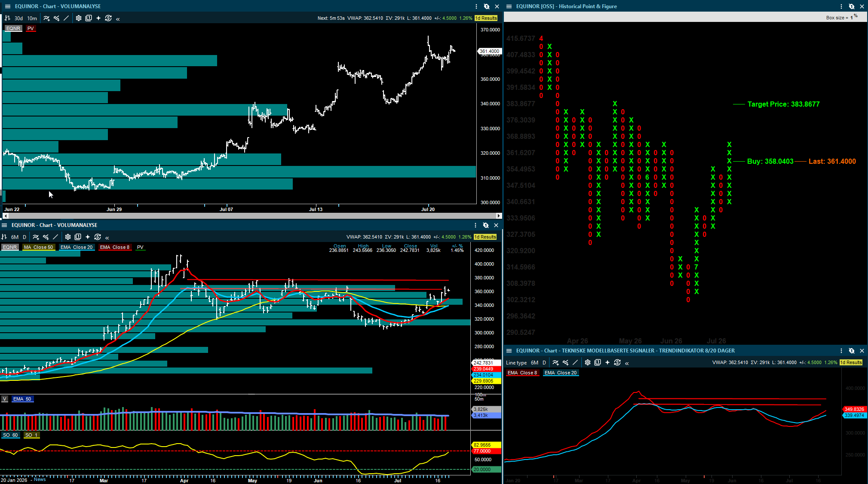Add comparison in top 10m chart toolbar
The height and width of the screenshot is (484, 868).
[x=56, y=18]
